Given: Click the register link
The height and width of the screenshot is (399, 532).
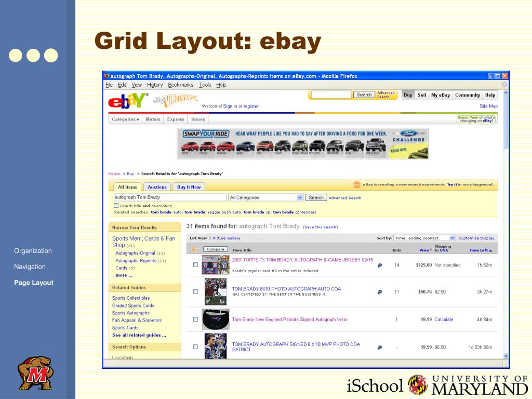Looking at the screenshot, I should tap(251, 106).
